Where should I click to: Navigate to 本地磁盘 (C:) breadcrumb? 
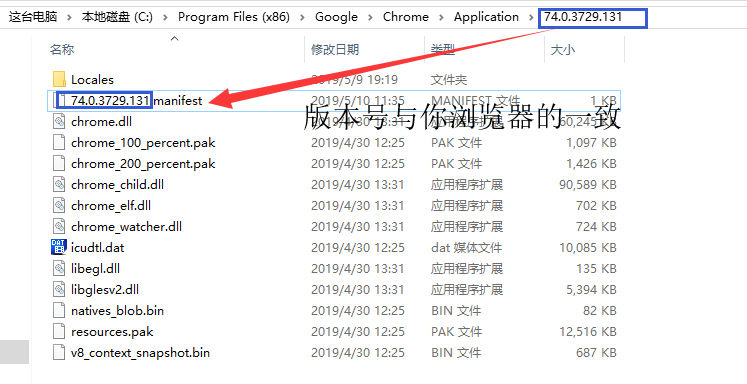point(117,17)
